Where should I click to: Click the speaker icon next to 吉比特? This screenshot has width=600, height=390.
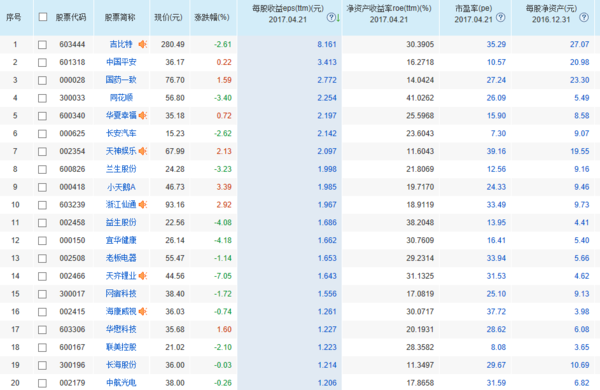point(142,44)
